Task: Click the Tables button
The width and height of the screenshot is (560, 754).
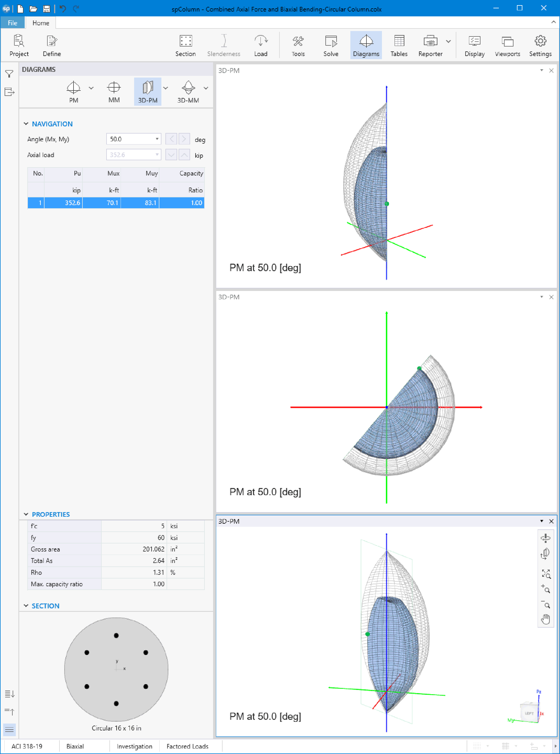Action: point(399,45)
